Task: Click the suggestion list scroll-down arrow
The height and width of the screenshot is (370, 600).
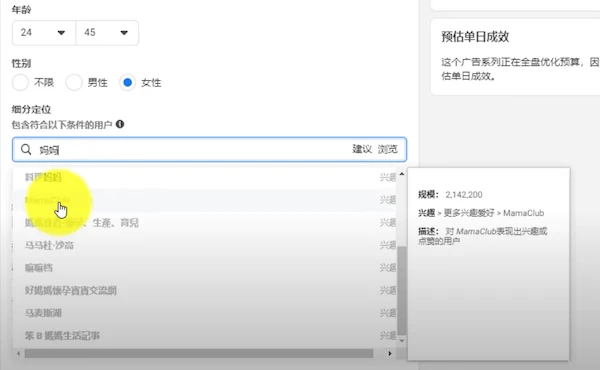Action: (x=401, y=341)
